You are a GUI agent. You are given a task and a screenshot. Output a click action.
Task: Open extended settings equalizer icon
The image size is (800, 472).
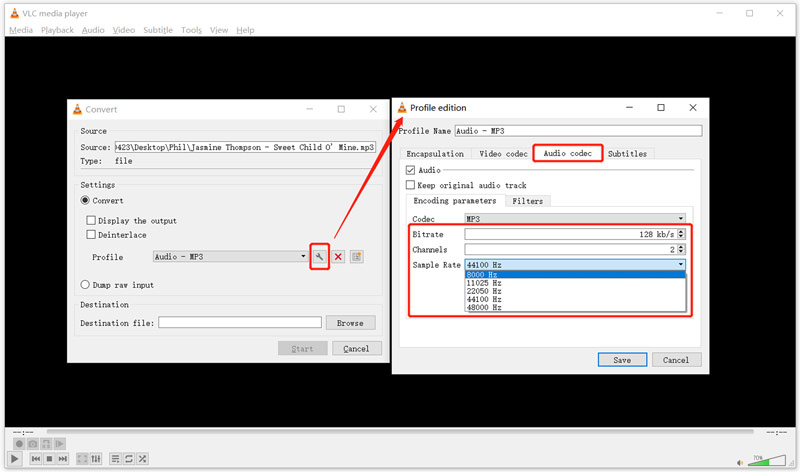96,459
